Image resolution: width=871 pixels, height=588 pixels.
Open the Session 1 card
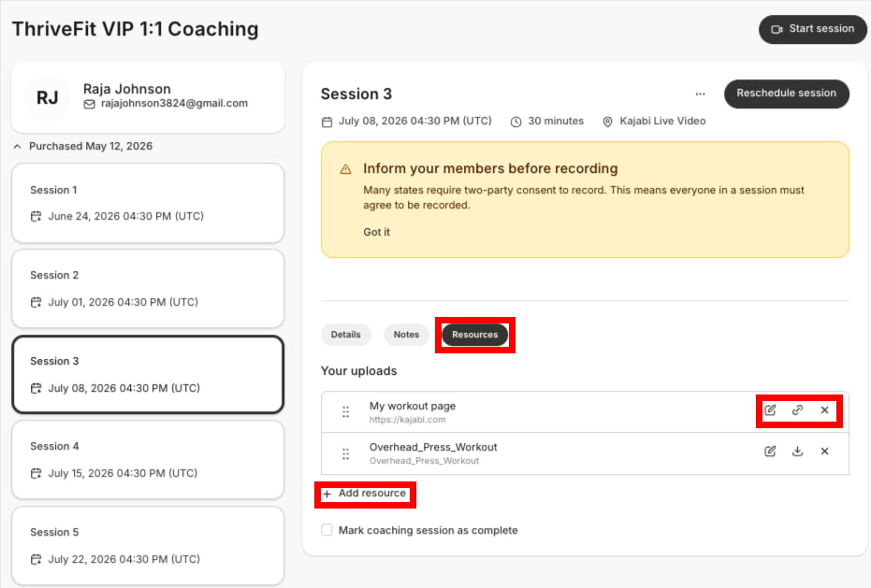148,203
